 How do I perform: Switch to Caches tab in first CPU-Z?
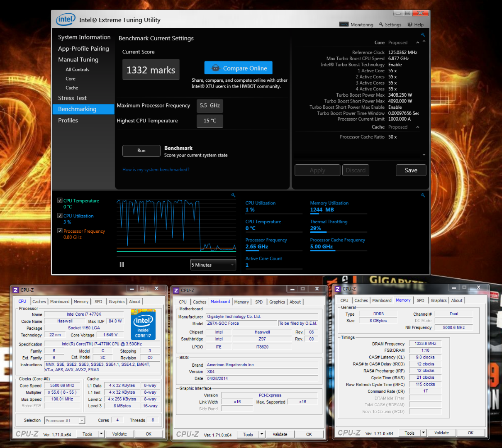point(39,302)
